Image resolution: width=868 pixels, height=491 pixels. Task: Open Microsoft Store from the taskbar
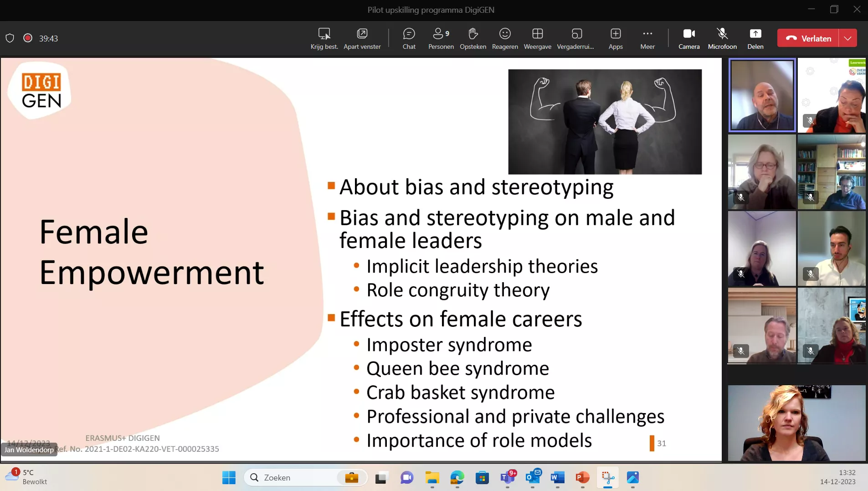tap(482, 477)
